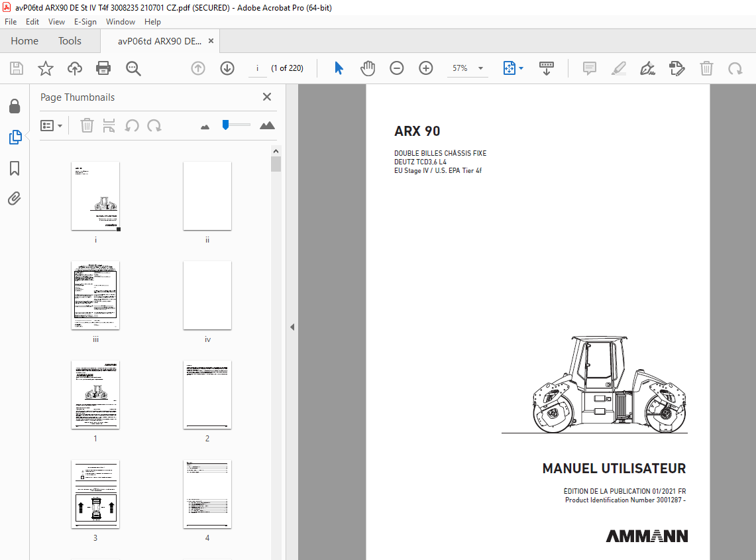Enlarge thumbnail size large mountain icon
Image resolution: width=756 pixels, height=560 pixels.
tap(267, 126)
